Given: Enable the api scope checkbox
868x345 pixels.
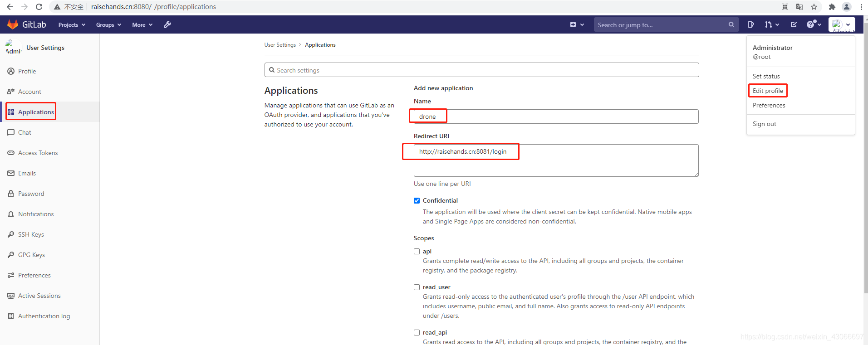Looking at the screenshot, I should click(x=417, y=251).
